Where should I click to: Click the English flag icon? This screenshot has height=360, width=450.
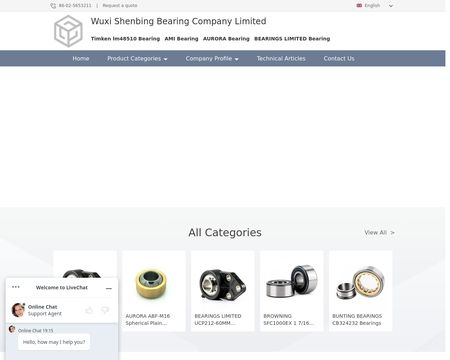point(359,5)
